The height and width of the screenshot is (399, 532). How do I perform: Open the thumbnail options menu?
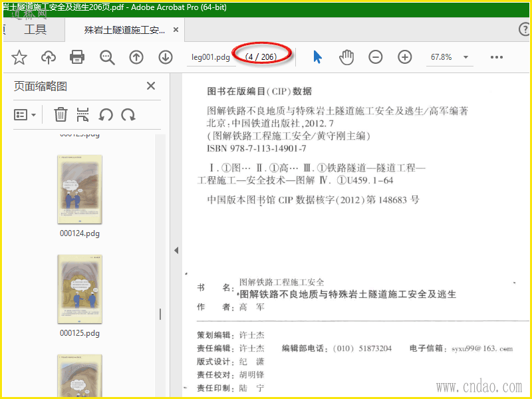tap(25, 114)
